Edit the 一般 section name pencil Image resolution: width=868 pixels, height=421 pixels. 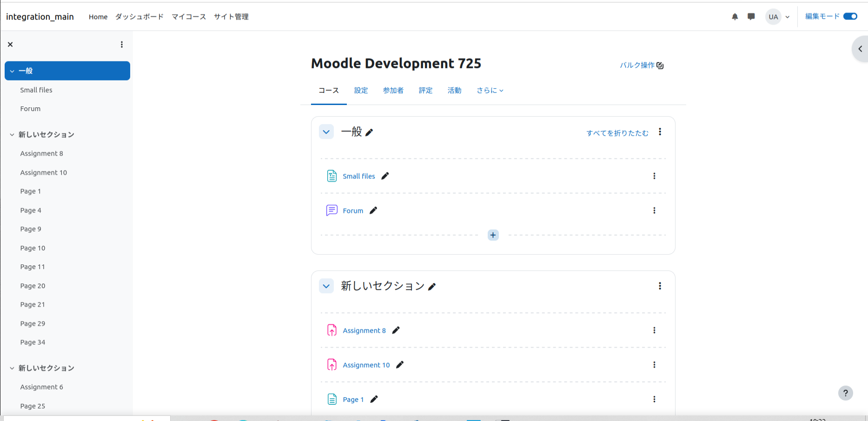coord(369,132)
